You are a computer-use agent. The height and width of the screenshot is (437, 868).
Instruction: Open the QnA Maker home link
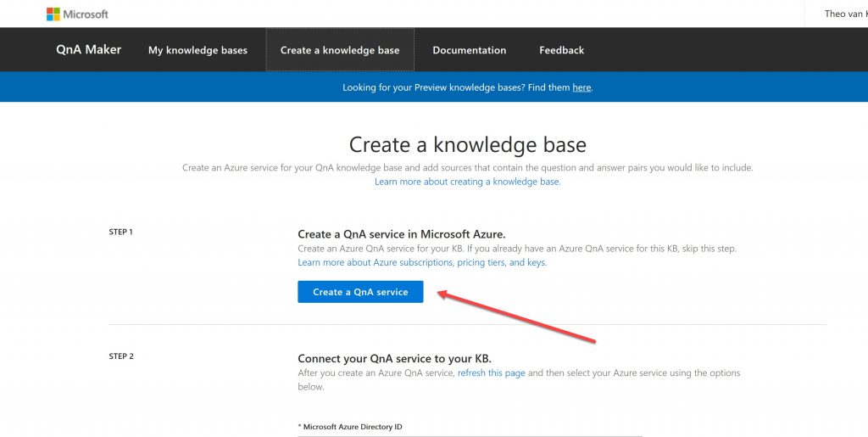88,50
